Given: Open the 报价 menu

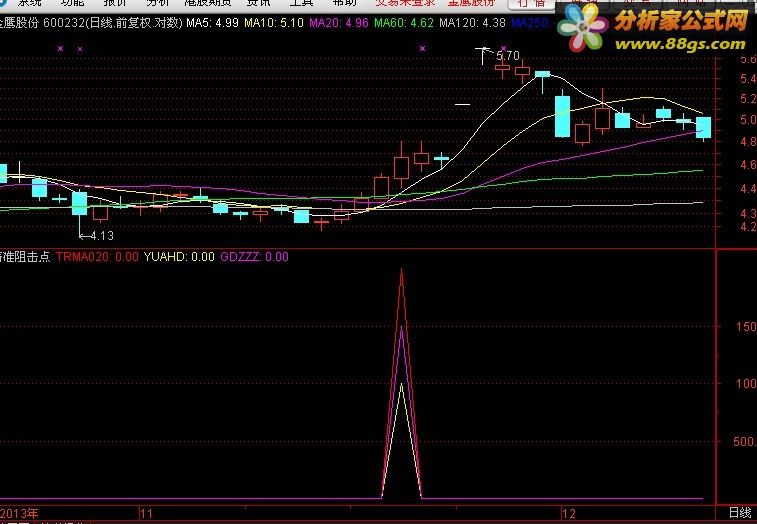Looking at the screenshot, I should (x=115, y=2).
